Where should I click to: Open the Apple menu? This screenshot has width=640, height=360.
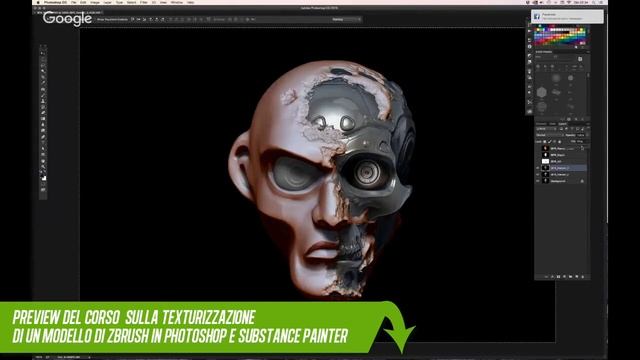point(38,2)
